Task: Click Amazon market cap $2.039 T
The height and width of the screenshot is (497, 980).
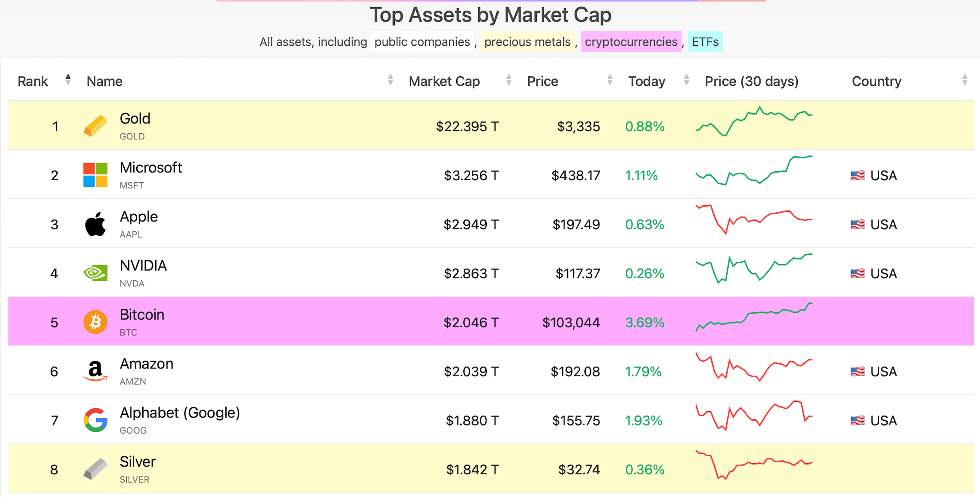Action: click(471, 372)
